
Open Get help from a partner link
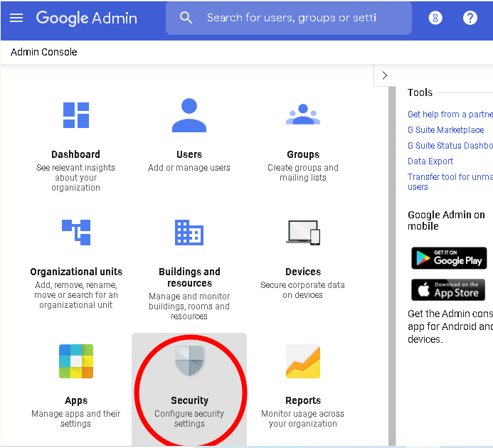tap(450, 114)
